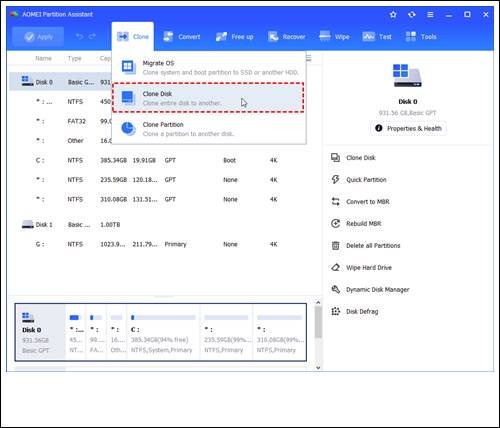The height and width of the screenshot is (428, 500).
Task: Click the Clone Disk icon in right panel
Action: point(335,157)
